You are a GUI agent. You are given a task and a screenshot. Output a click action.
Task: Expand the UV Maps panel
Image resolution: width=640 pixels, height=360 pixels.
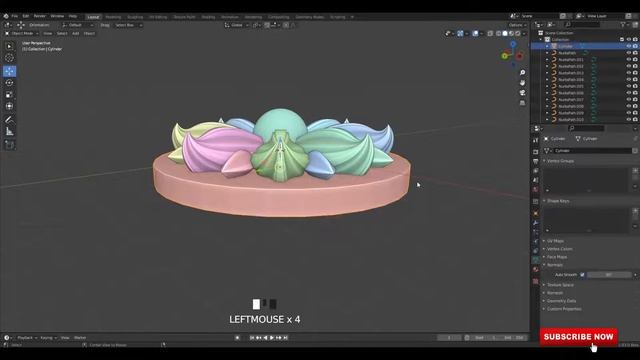[x=555, y=241]
